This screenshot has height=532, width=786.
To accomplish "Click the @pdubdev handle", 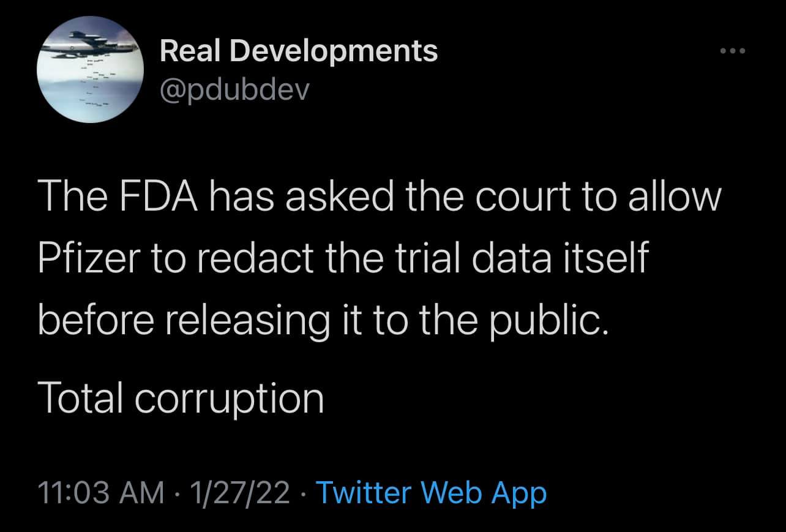I will coord(235,90).
